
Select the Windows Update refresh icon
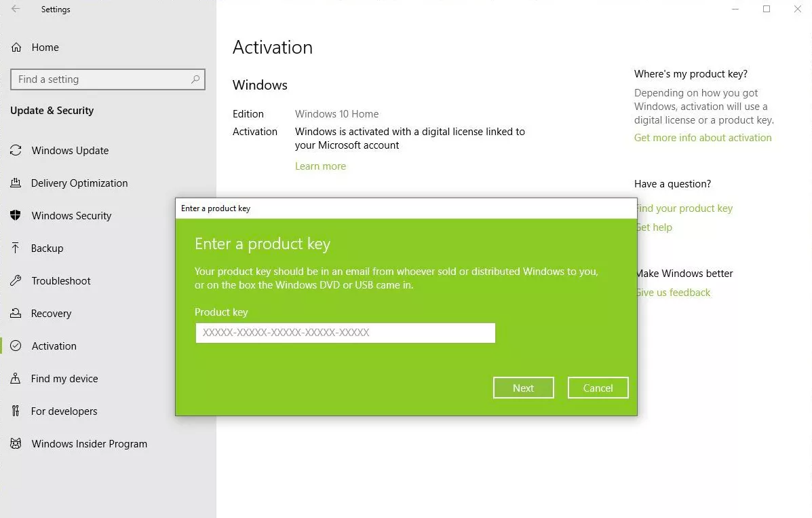16,150
